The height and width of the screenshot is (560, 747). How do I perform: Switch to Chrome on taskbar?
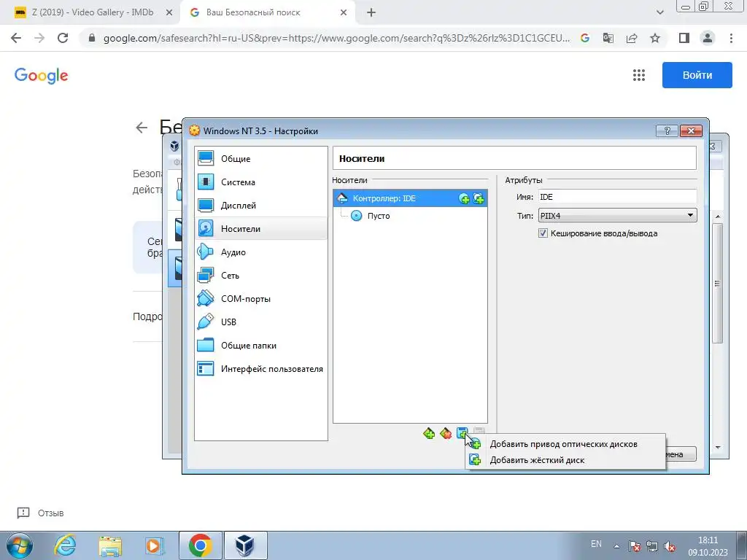click(x=201, y=545)
